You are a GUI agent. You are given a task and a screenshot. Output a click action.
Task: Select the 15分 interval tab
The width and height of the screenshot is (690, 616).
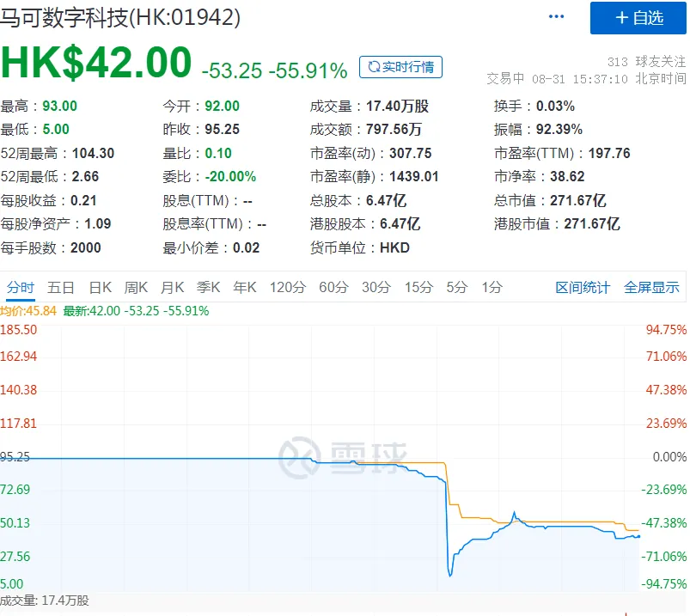click(418, 288)
